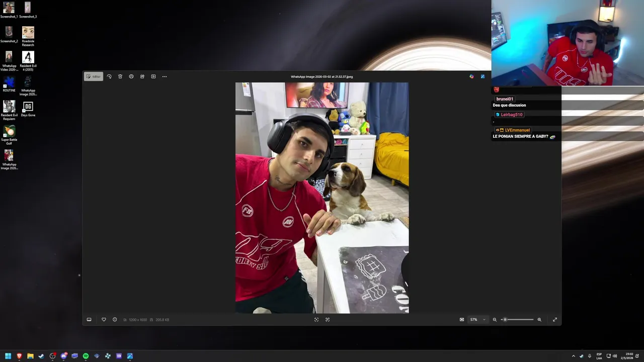Delete the photo using the trash icon
This screenshot has height=362, width=644.
120,76
